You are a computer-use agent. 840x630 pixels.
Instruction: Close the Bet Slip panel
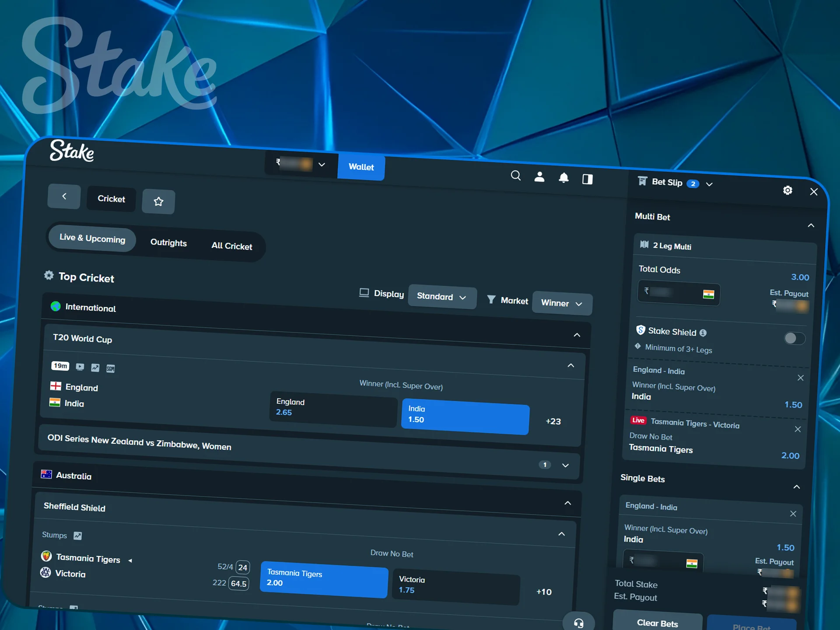point(814,192)
